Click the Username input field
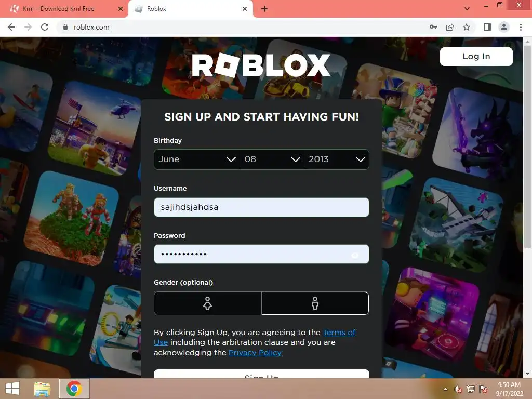Screen dimensions: 532x399 coord(261,207)
